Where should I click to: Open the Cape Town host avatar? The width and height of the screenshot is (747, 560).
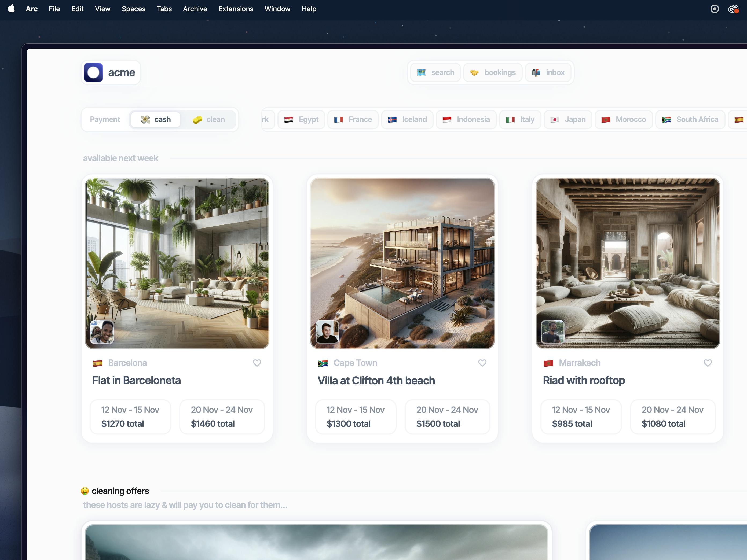(327, 332)
